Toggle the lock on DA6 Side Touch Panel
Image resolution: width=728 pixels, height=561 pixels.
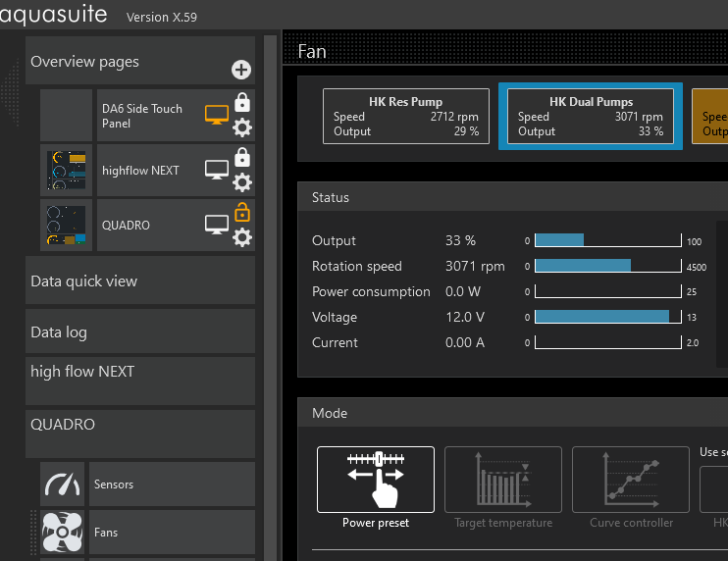(242, 102)
